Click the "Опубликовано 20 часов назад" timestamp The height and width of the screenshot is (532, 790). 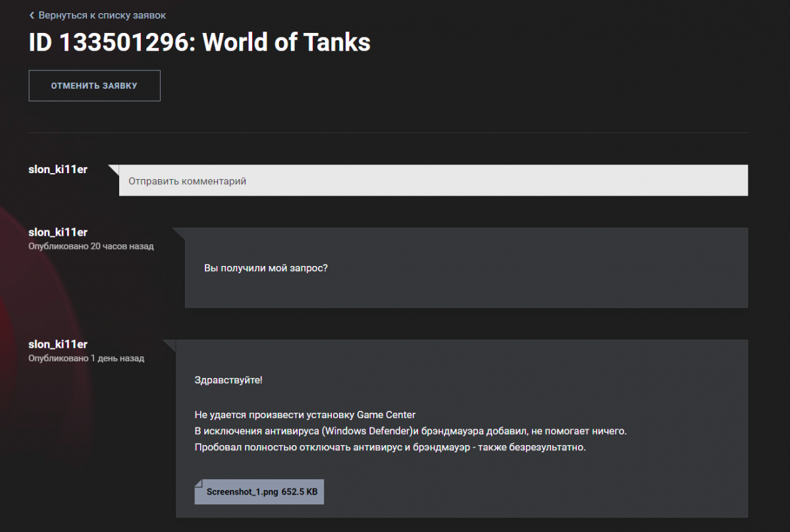[91, 246]
